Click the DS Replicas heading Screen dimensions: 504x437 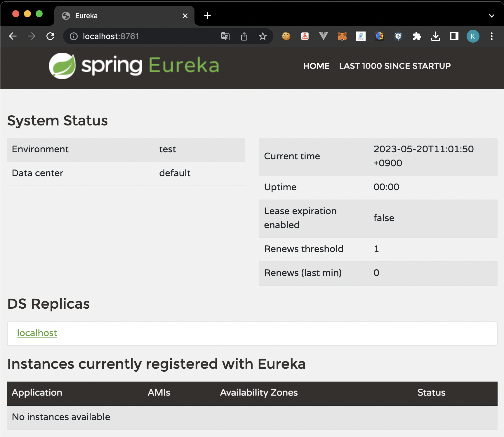[48, 304]
